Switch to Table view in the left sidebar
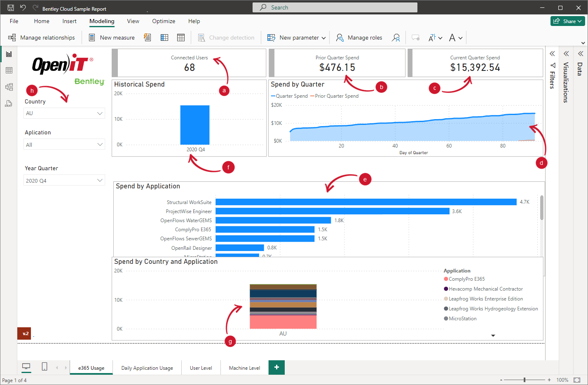 click(8, 70)
